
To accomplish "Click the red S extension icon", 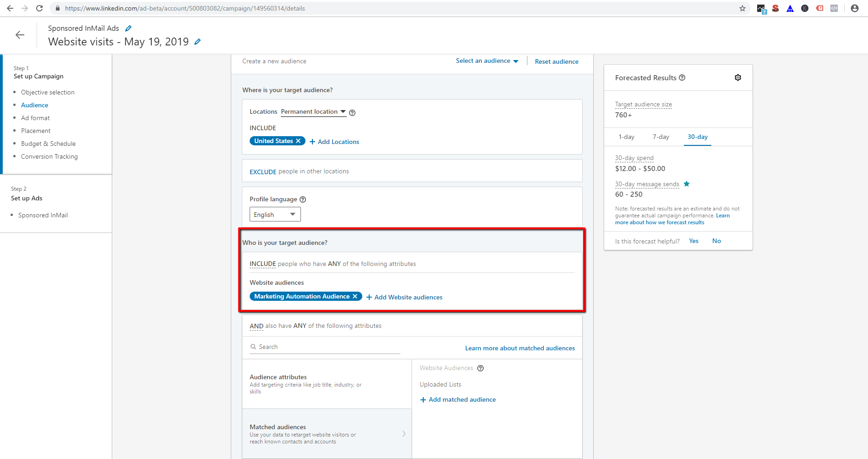I will [775, 8].
